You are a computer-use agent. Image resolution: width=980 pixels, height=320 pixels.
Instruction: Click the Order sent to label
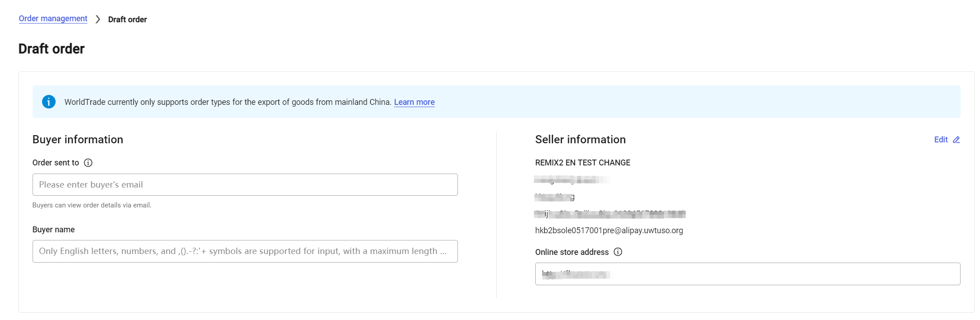point(56,163)
